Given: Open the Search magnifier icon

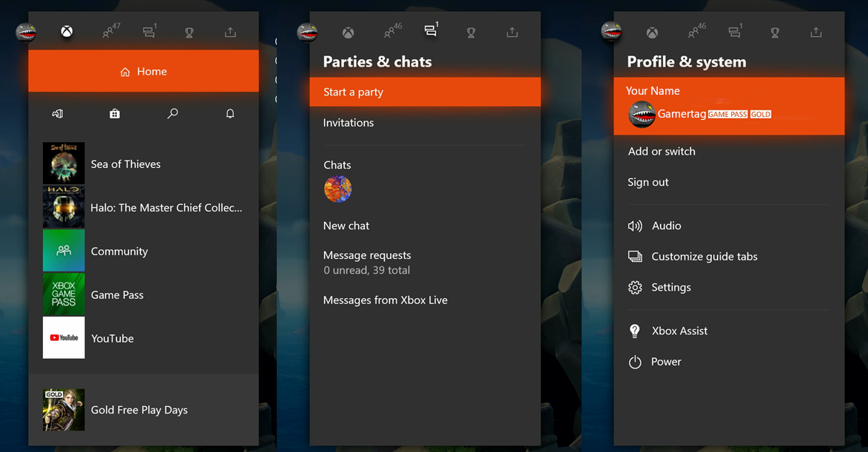Looking at the screenshot, I should pyautogui.click(x=172, y=113).
